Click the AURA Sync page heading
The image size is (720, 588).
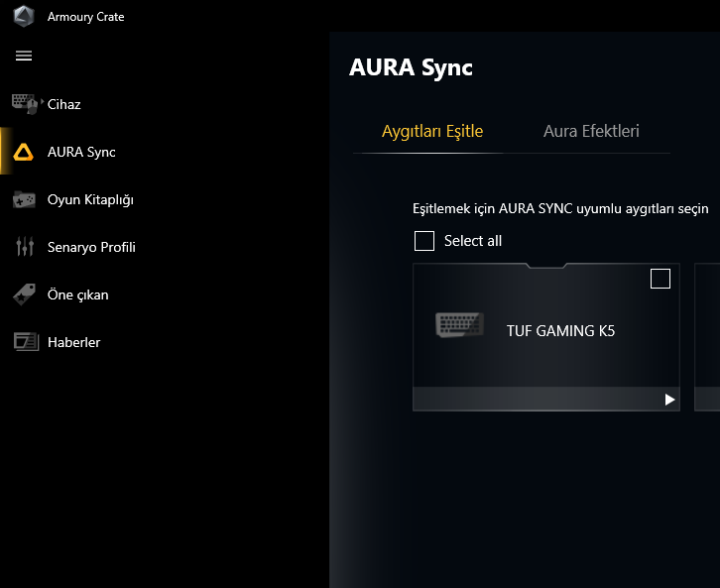tap(411, 68)
